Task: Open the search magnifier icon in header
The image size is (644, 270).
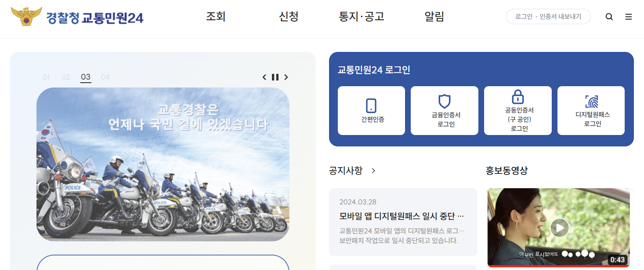Action: coord(609,17)
